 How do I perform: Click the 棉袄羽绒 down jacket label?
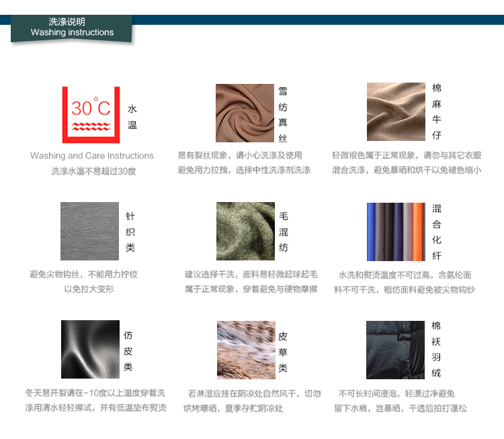pyautogui.click(x=437, y=349)
